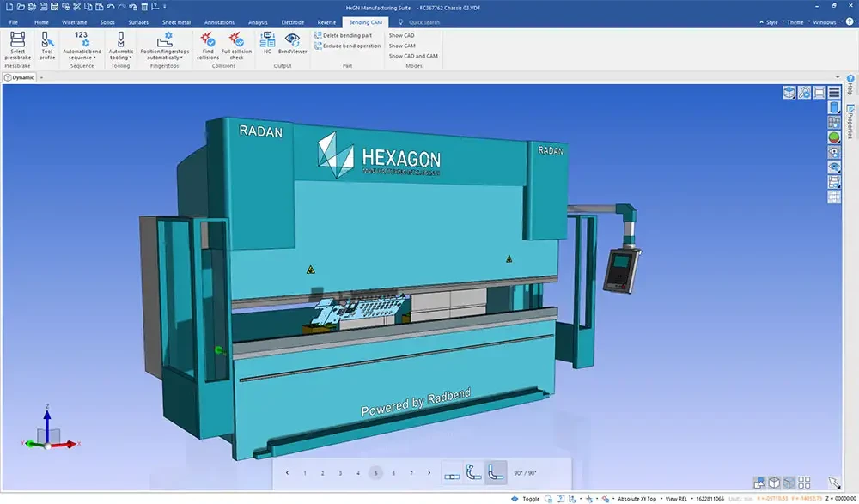The image size is (859, 504).
Task: Click Delete bending part
Action: [x=343, y=35]
